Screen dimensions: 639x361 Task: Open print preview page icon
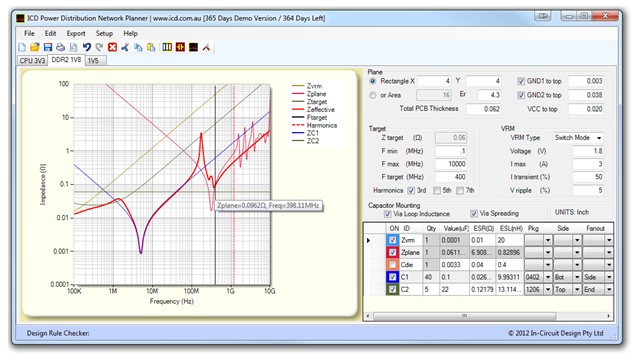coord(73,47)
